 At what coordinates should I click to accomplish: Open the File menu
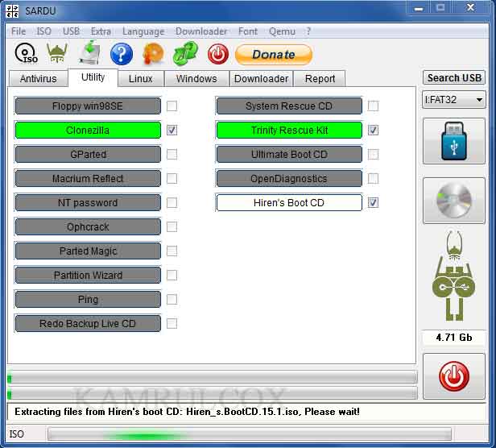pyautogui.click(x=19, y=31)
